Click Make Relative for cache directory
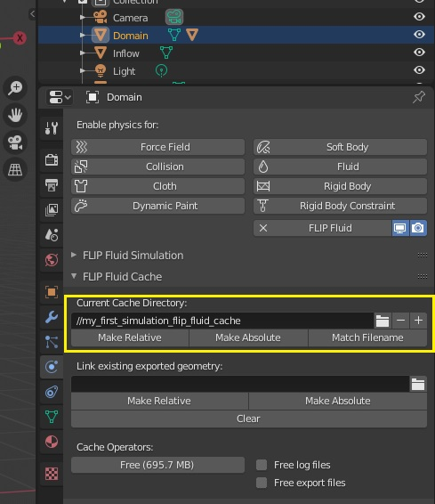 [130, 337]
